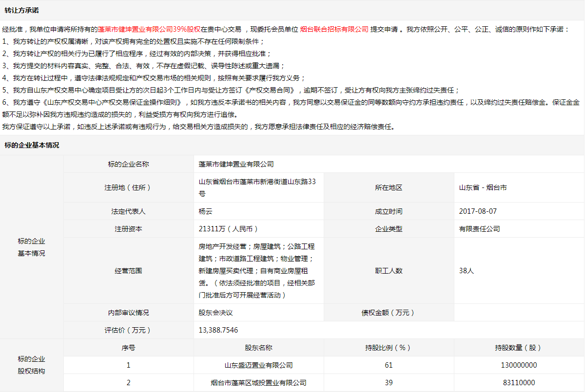The width and height of the screenshot is (585, 392).
Task: Click the '股东名称' column header
Action: pos(259,348)
